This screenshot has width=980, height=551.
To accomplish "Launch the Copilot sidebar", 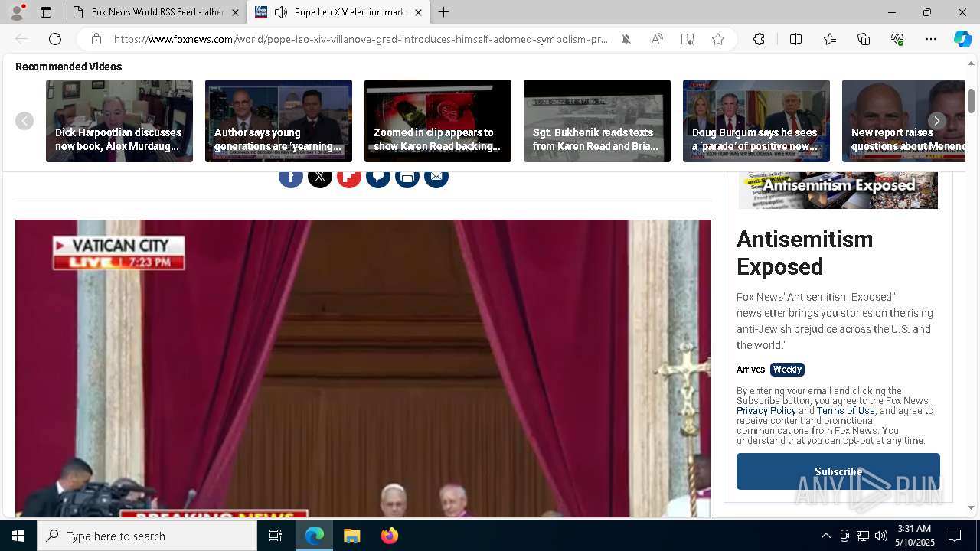I will tap(962, 39).
